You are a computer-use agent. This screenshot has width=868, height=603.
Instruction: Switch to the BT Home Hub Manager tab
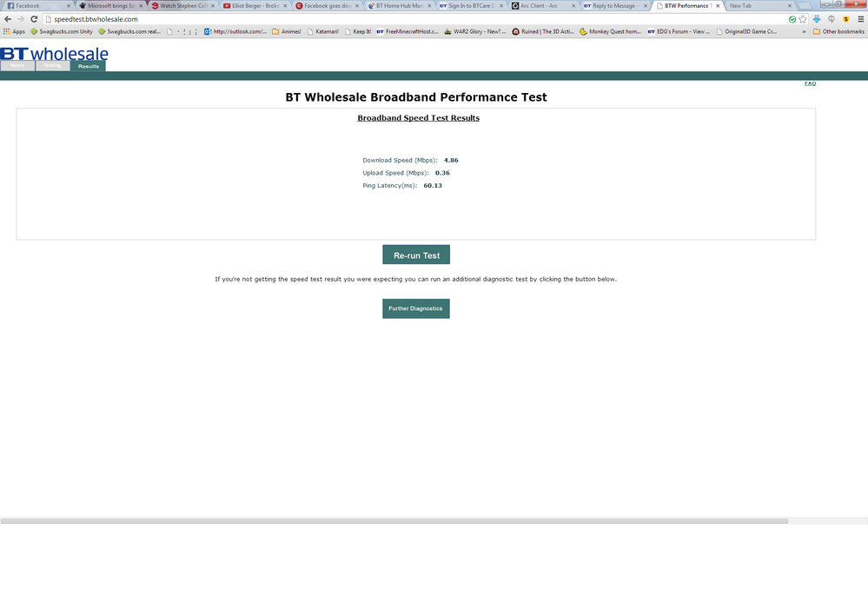tap(397, 5)
